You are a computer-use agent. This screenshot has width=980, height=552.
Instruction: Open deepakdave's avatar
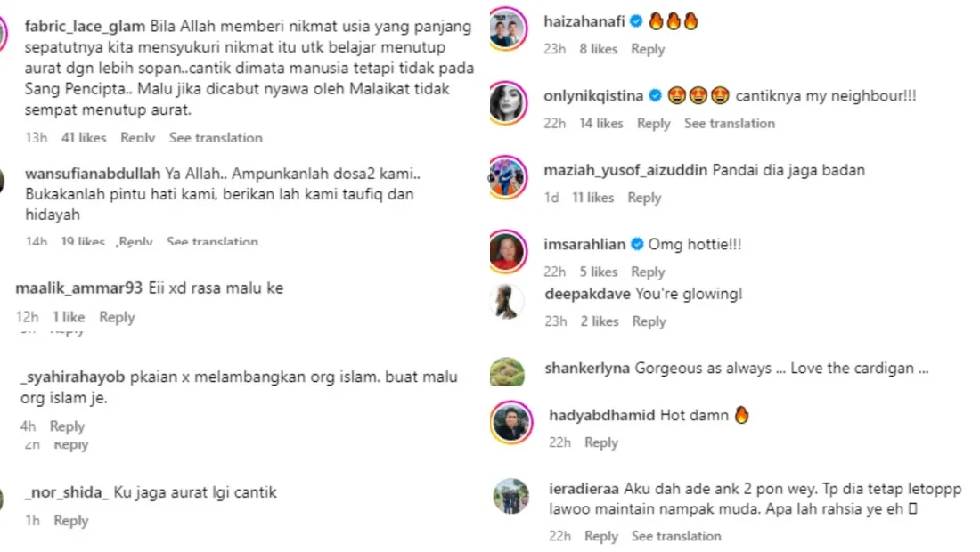tap(507, 302)
